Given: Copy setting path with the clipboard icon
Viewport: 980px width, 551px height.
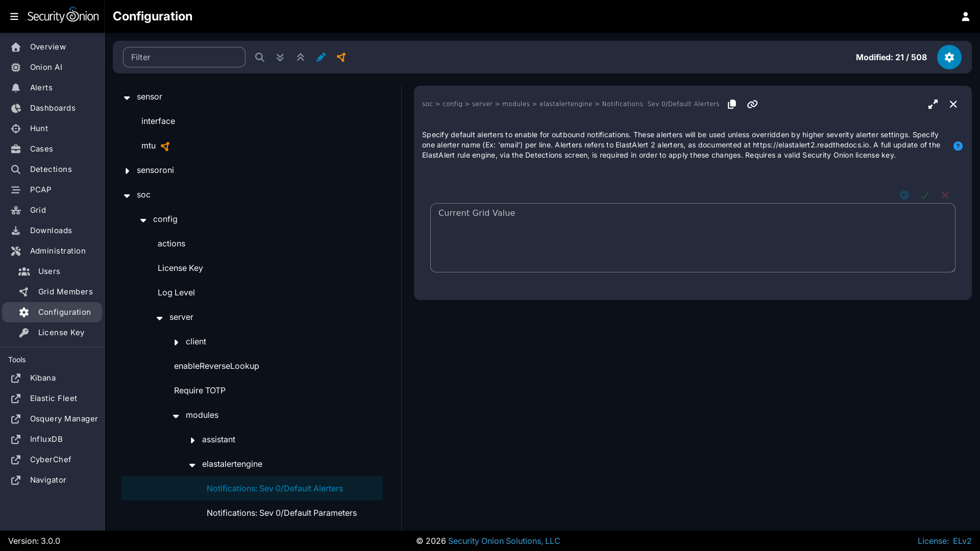Looking at the screenshot, I should (x=731, y=104).
